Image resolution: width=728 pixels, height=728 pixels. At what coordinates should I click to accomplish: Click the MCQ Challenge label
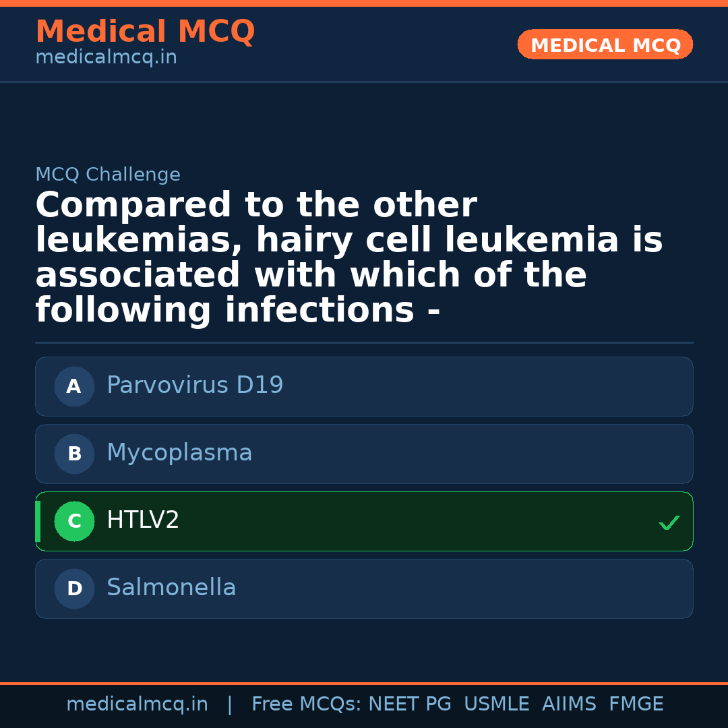[108, 175]
